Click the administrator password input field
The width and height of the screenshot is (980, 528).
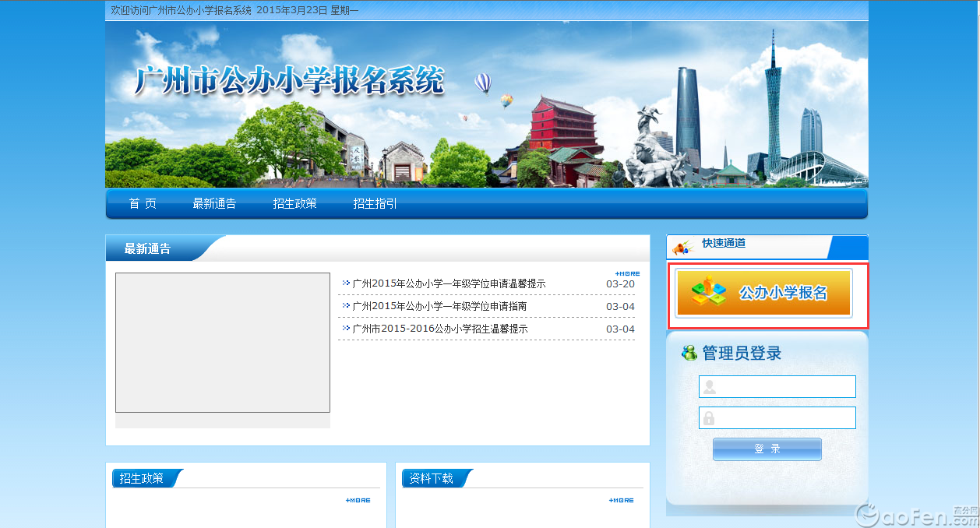pyautogui.click(x=777, y=418)
